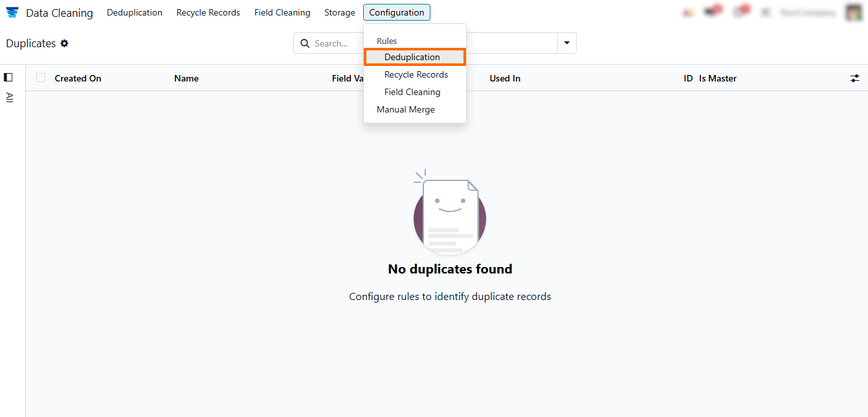Click the search magnifier icon

[305, 43]
